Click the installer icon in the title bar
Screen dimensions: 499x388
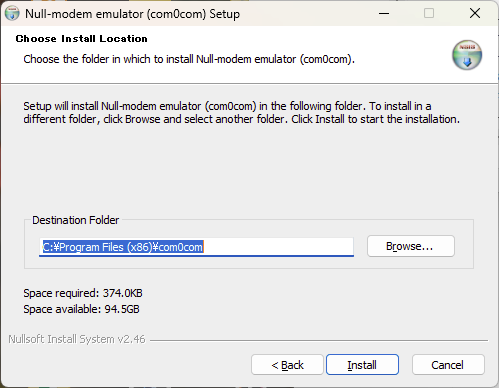click(12, 14)
